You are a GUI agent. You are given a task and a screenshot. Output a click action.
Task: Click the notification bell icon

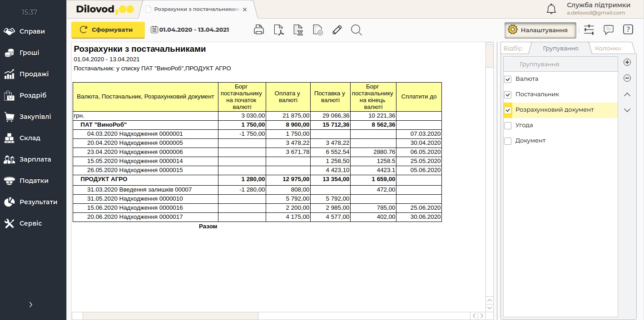coord(551,9)
